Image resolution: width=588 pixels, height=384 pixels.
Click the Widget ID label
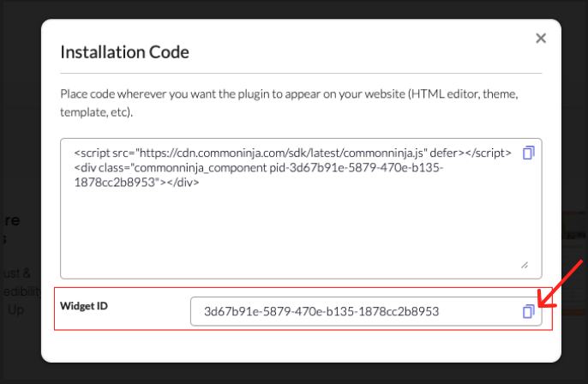coord(84,306)
